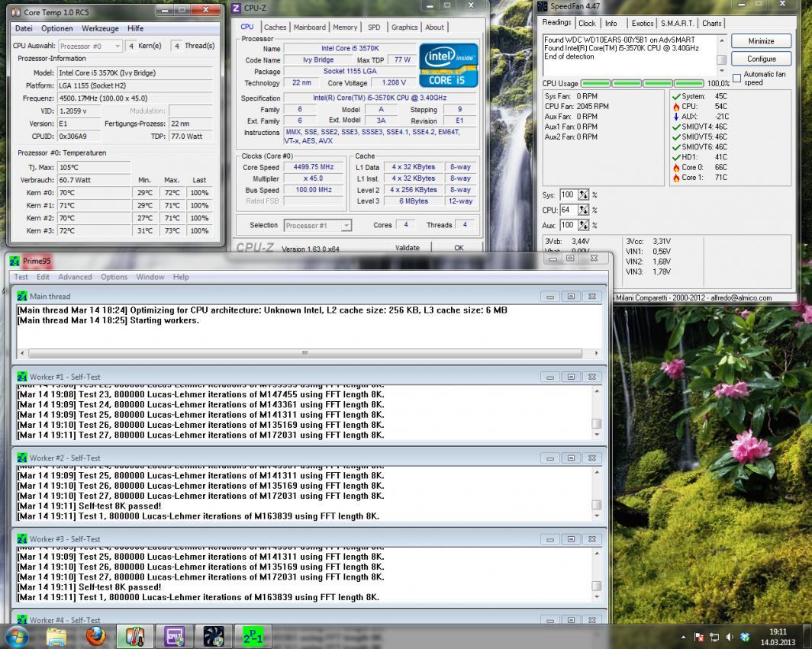Click Worker #1 Self-Test window icon
The image size is (812, 649).
pyautogui.click(x=21, y=377)
